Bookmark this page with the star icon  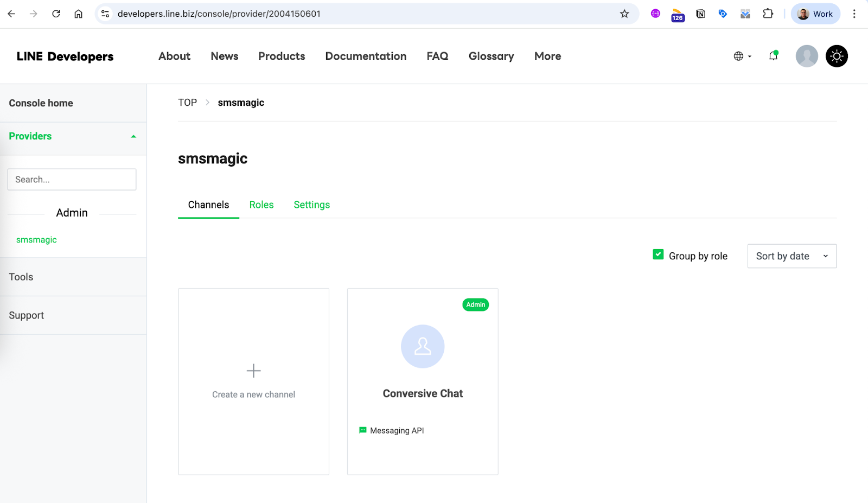tap(624, 14)
